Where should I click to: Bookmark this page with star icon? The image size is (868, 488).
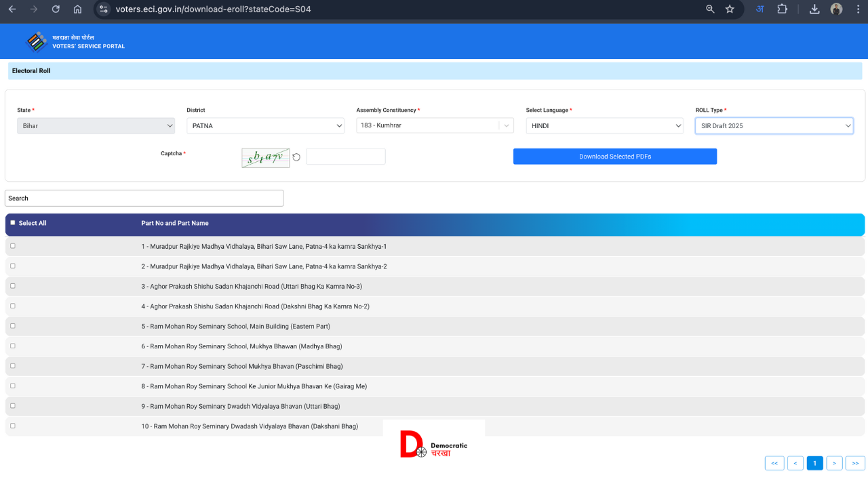pos(730,9)
